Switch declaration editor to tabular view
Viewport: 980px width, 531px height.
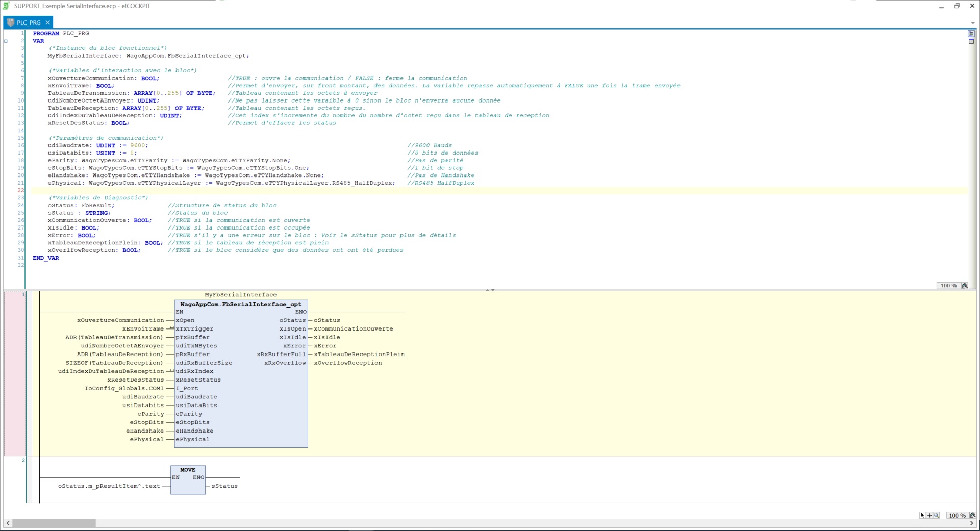(971, 41)
